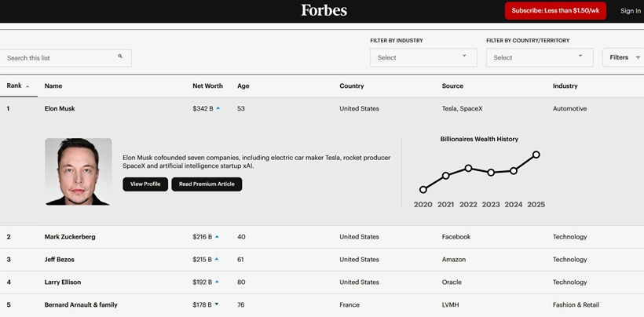Click the 2021 point on wealth chart
Image resolution: width=644 pixels, height=317 pixels.
click(x=445, y=176)
